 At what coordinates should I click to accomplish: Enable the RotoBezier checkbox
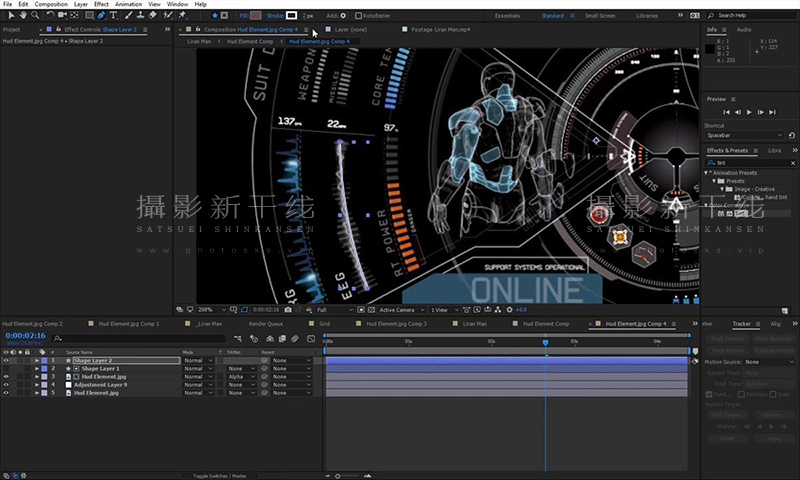coord(358,16)
